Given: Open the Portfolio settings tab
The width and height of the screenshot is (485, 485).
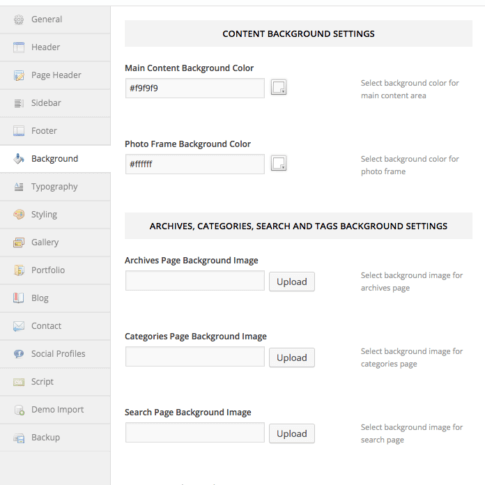Looking at the screenshot, I should (55, 270).
